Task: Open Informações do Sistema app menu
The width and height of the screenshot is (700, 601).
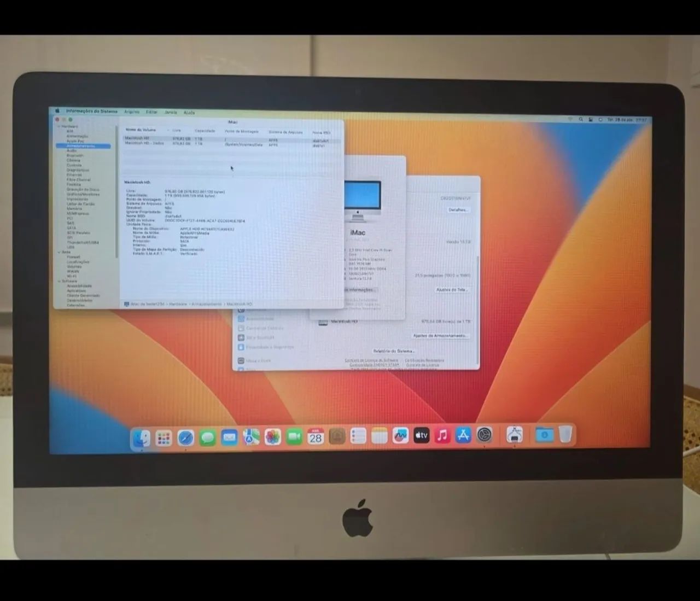Action: point(91,111)
